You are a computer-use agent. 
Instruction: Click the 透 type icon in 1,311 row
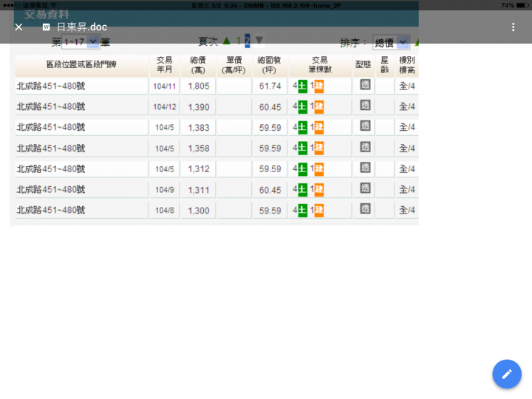[365, 188]
